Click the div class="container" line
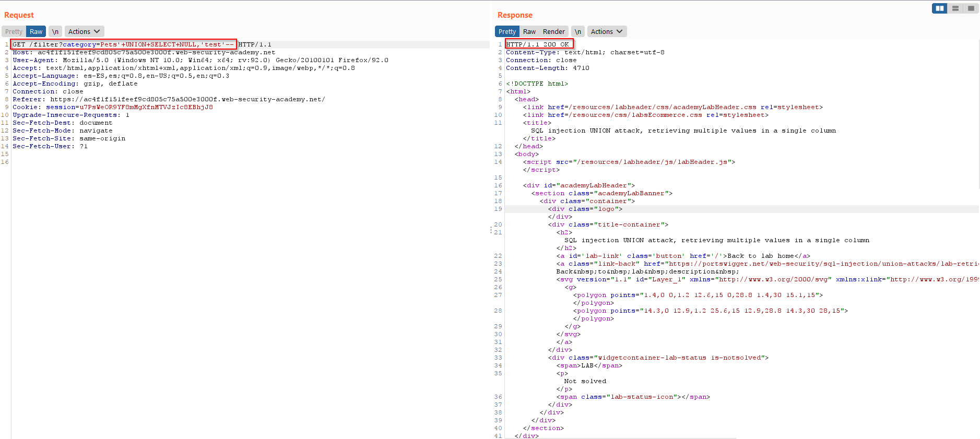Screen dimensions: 980x439 click(587, 201)
